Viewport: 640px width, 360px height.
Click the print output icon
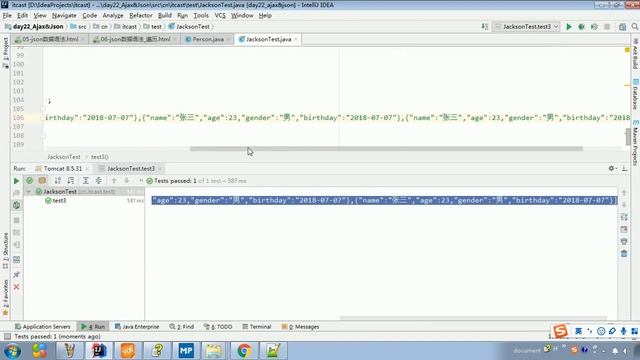(x=624, y=241)
